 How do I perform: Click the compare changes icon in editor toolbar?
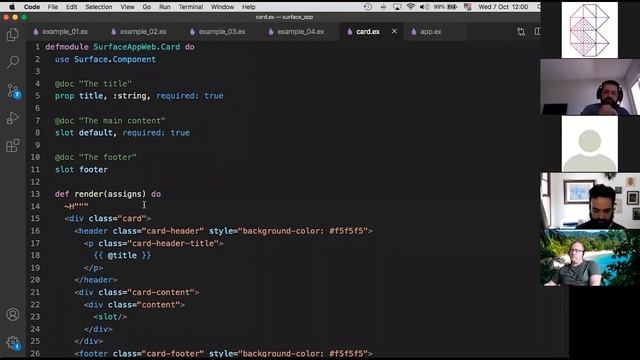pos(521,32)
